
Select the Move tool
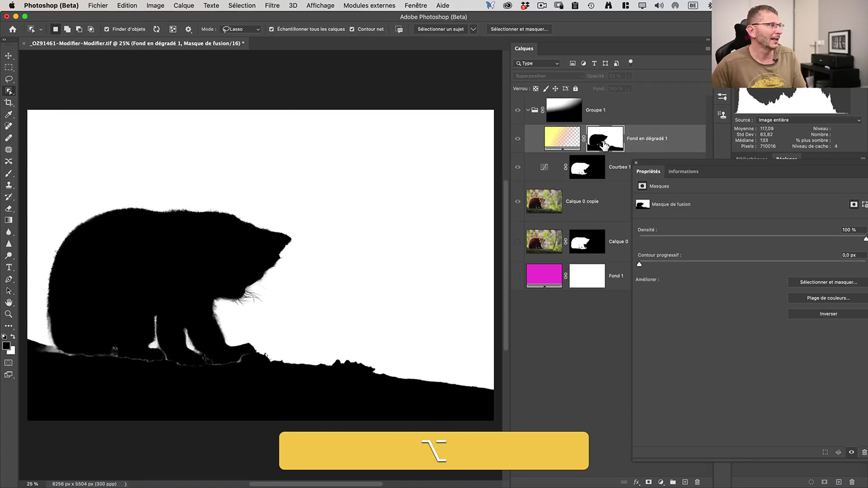[x=9, y=56]
